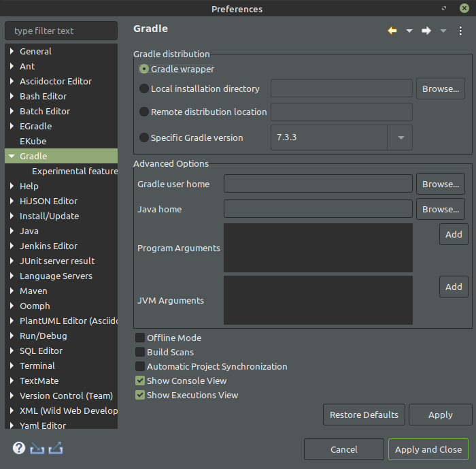Select HiJSON Editor in the tree
476x469 pixels.
pos(48,201)
